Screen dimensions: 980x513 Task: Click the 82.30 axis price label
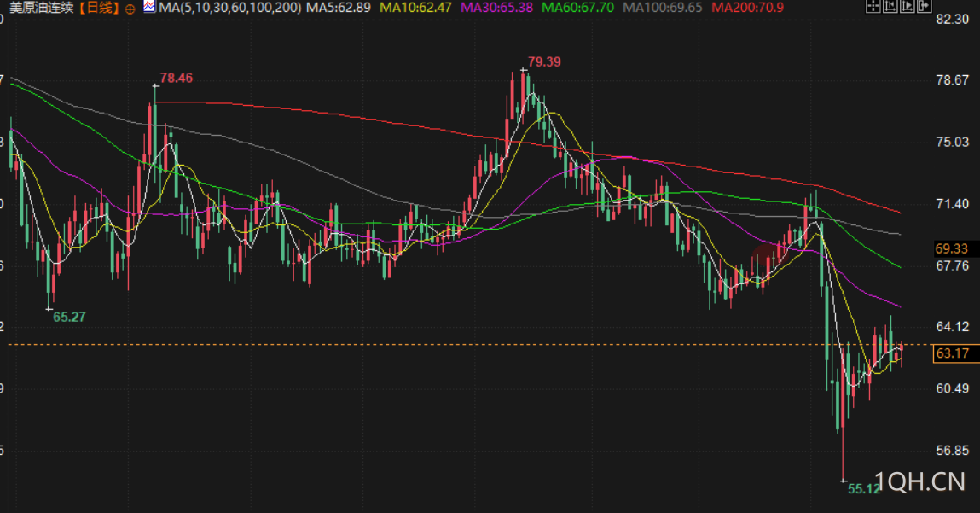point(953,20)
